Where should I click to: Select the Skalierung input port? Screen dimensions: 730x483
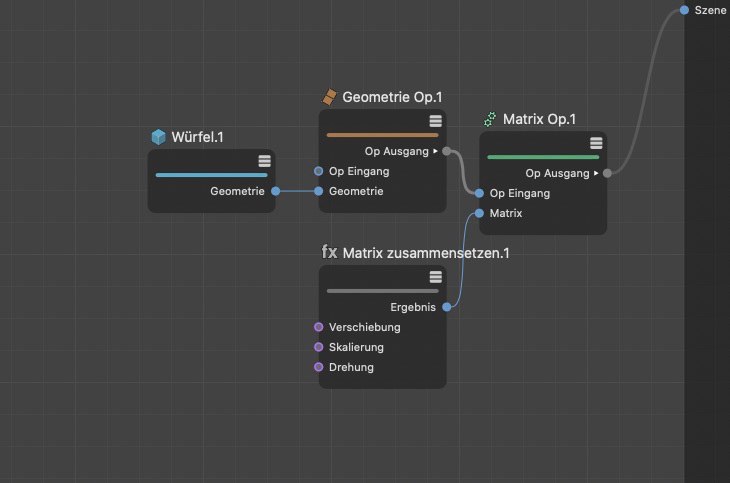pyautogui.click(x=319, y=347)
